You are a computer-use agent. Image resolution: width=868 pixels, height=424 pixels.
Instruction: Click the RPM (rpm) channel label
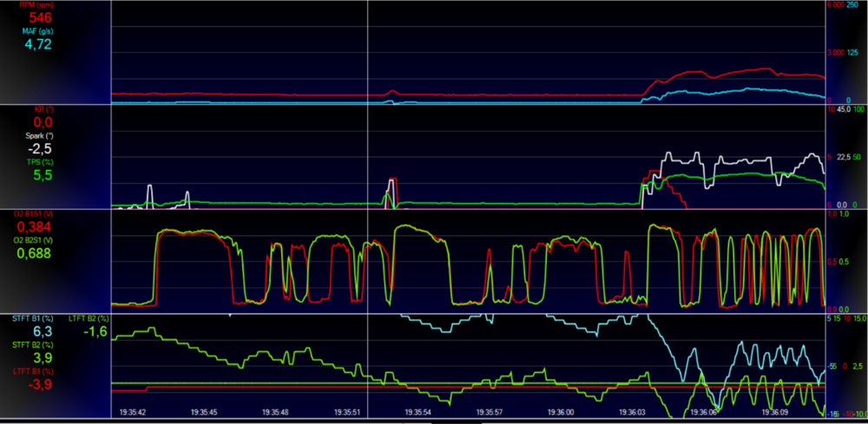coord(37,5)
